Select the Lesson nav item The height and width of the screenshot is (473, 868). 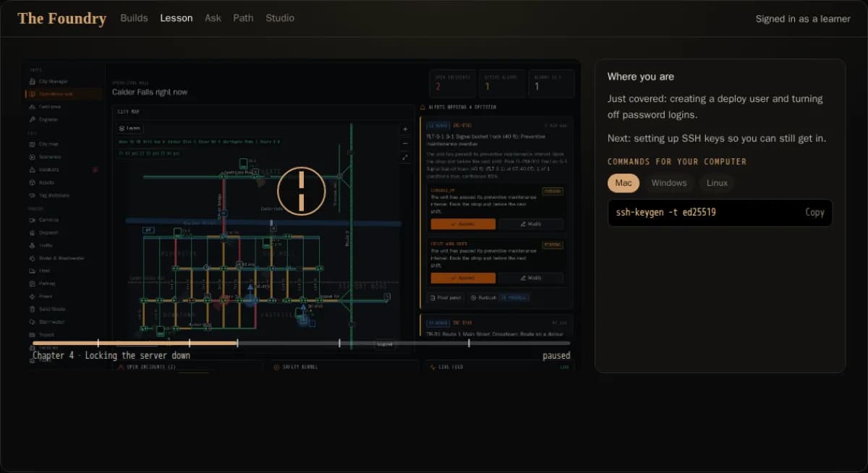pos(176,18)
